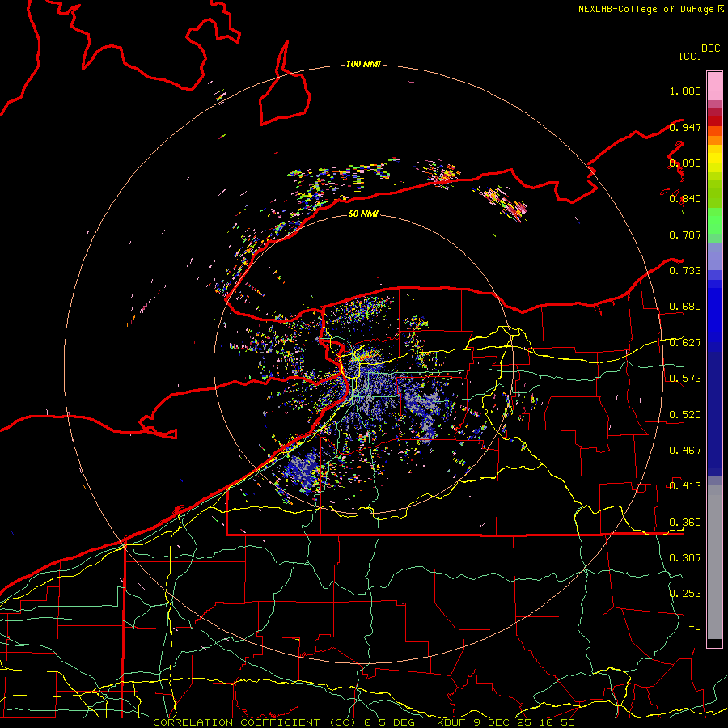
Task: Click the 0.893 scale value
Action: coord(685,163)
